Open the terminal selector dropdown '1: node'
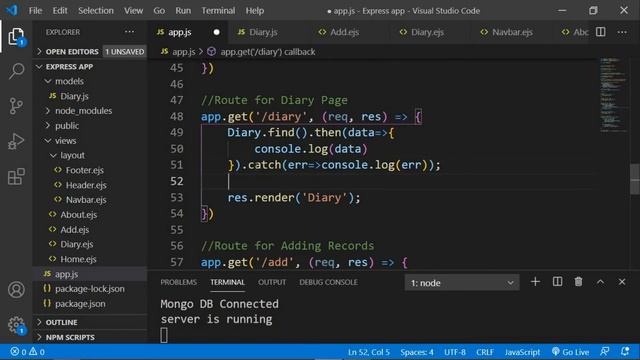640x360 pixels. point(462,282)
